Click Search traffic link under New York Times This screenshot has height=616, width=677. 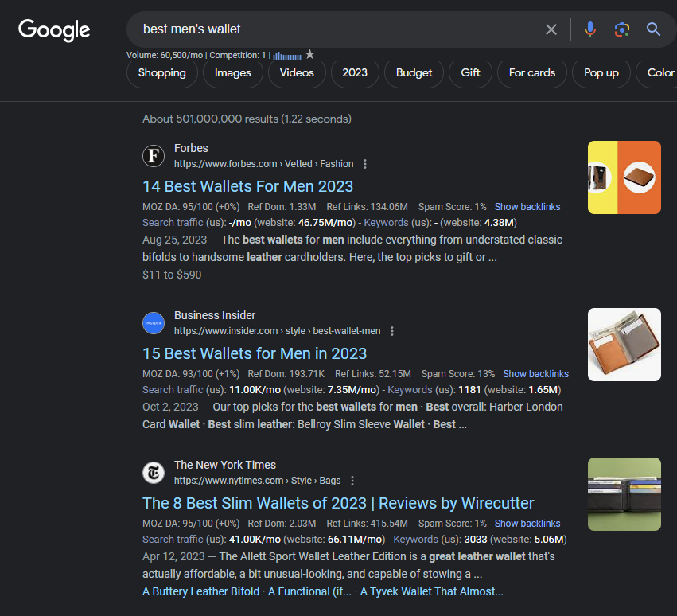point(173,540)
